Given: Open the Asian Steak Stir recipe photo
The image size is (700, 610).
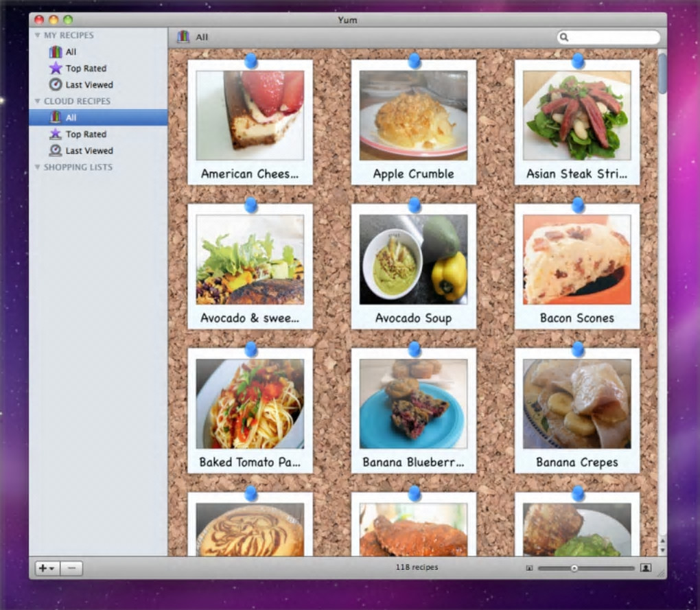Looking at the screenshot, I should coord(576,115).
